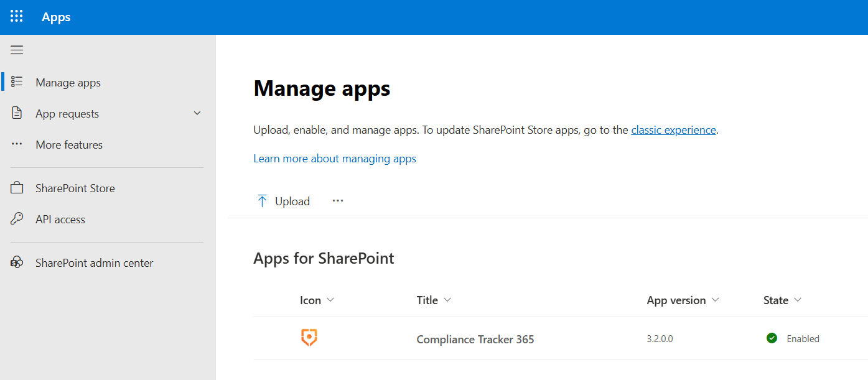Click the Upload button
The height and width of the screenshot is (380, 868).
click(x=284, y=201)
